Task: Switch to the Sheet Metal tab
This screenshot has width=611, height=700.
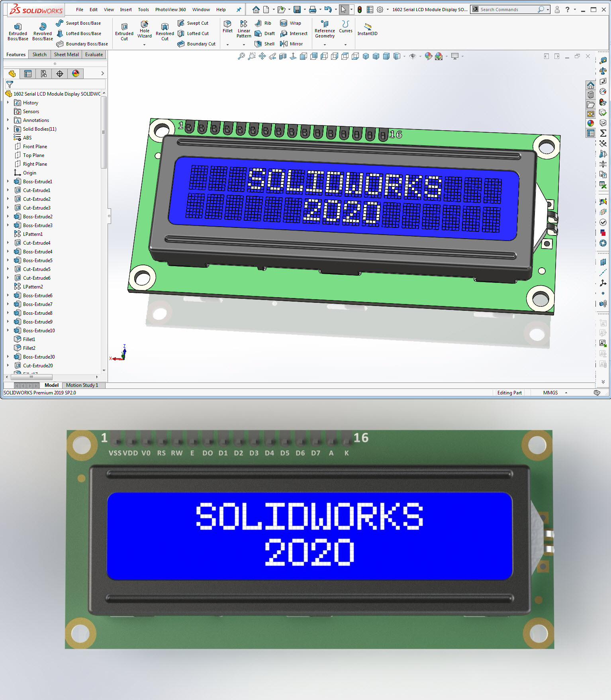Action: coord(67,55)
